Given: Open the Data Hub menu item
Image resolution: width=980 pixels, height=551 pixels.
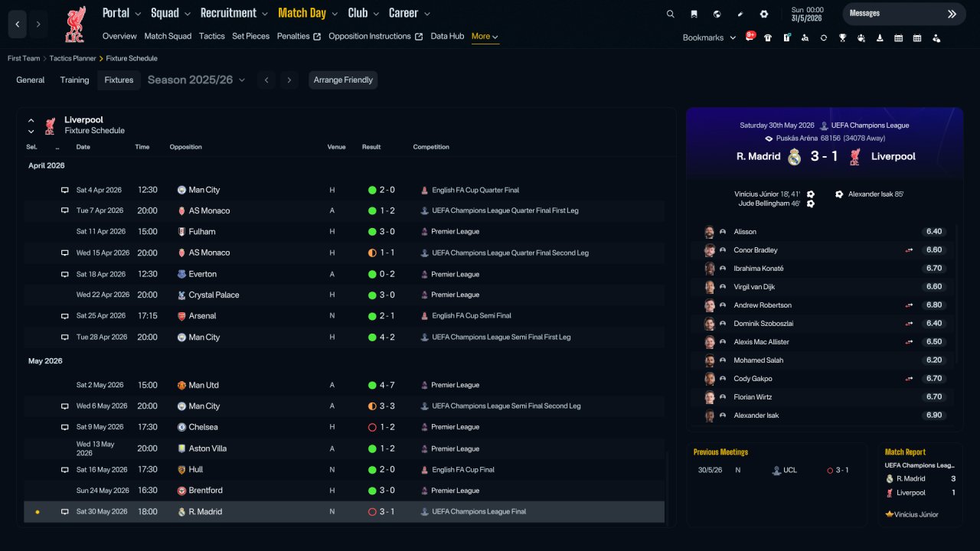Looking at the screenshot, I should coord(447,36).
